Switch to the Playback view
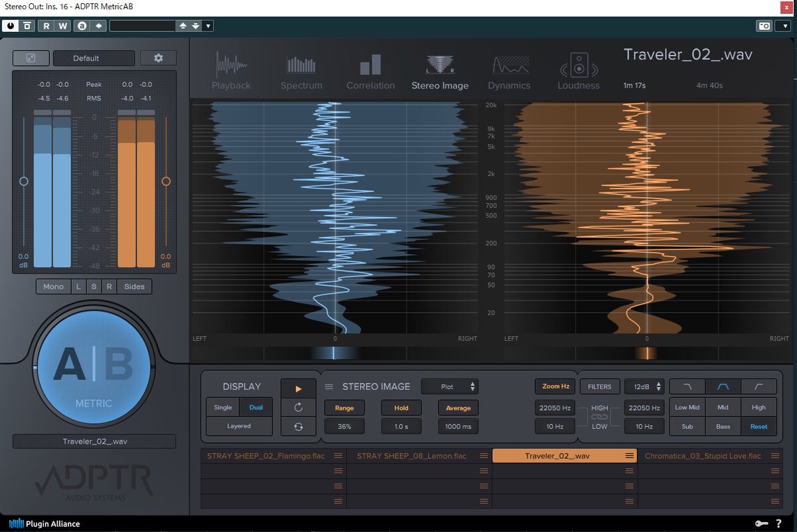 click(x=231, y=72)
